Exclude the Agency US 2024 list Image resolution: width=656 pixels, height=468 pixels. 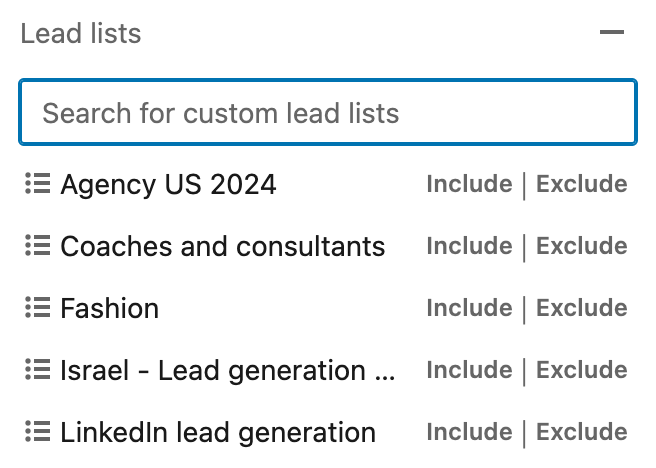[582, 184]
